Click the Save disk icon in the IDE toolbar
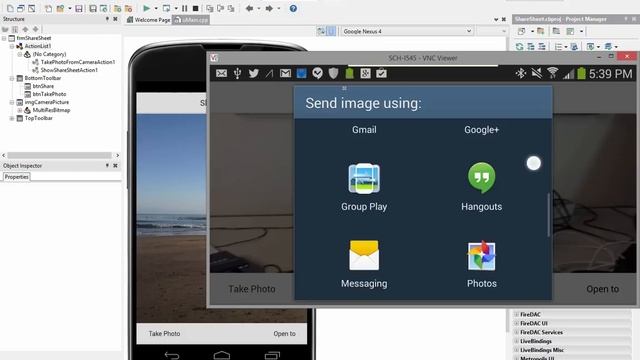Viewport: 640px width, 360px height. point(79,9)
